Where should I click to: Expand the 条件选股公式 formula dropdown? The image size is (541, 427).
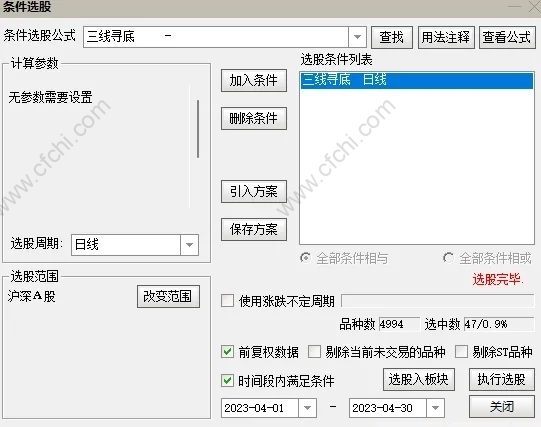(x=357, y=37)
